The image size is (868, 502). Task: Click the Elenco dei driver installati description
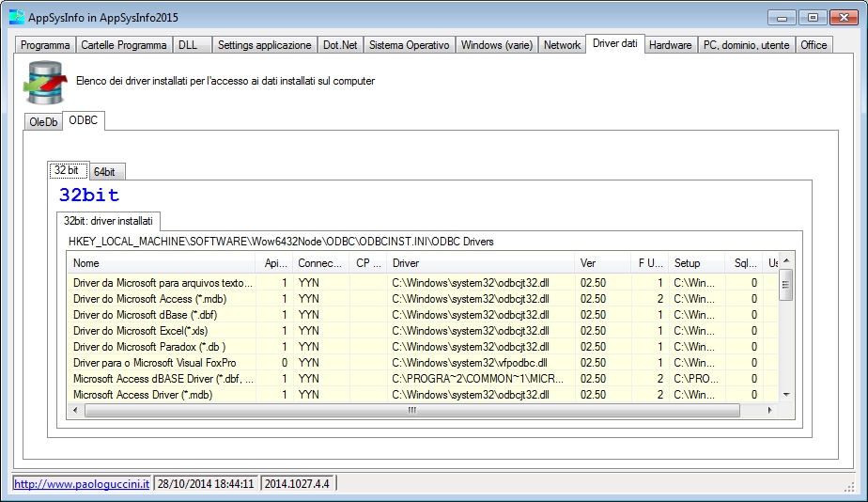coord(225,81)
